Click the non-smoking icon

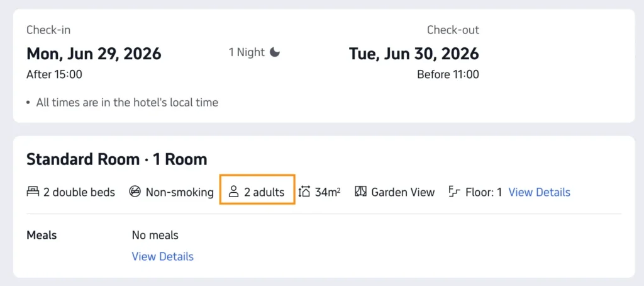(135, 192)
